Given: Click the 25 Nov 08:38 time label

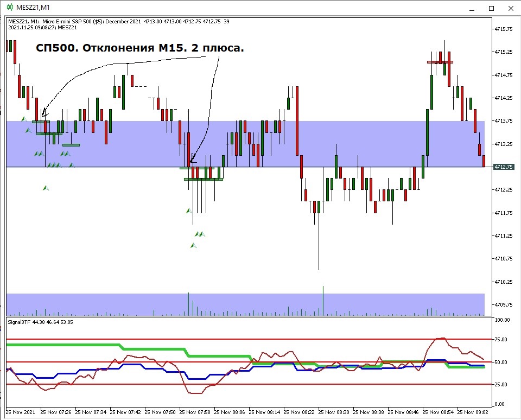Looking at the screenshot, I should click(368, 412).
